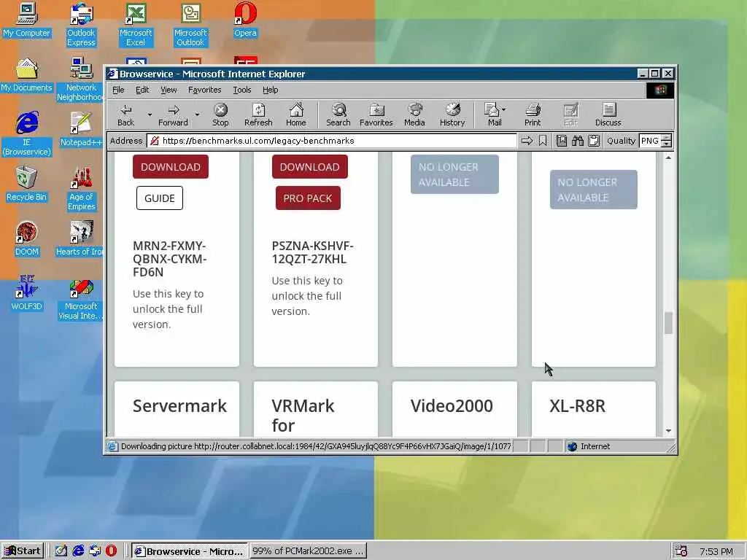747x560 pixels.
Task: Select Microsoft Outlook desktop icon
Action: pos(190,25)
